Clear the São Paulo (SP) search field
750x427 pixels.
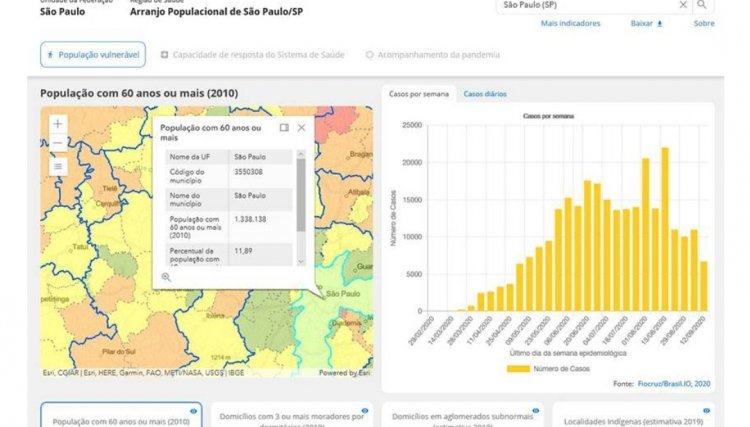pyautogui.click(x=683, y=5)
